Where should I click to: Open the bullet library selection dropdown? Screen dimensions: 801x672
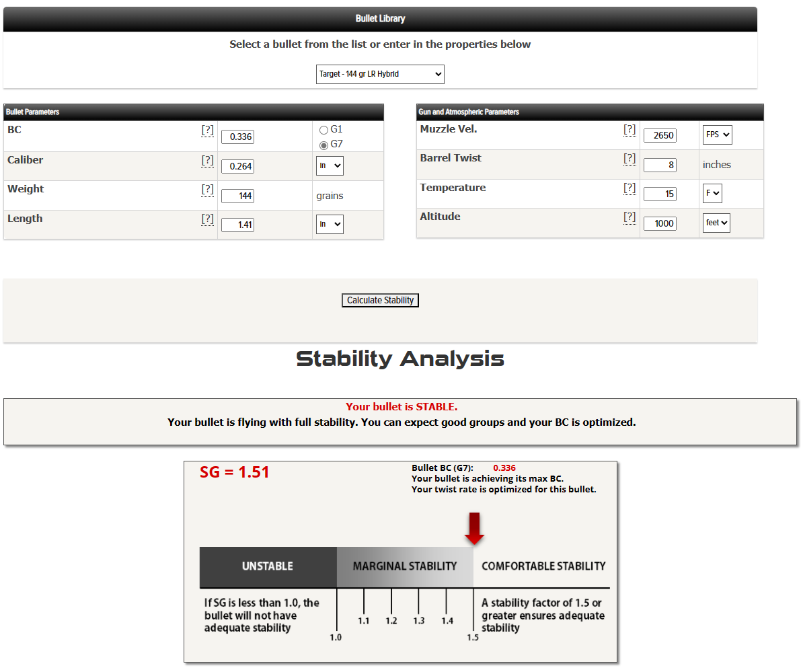coord(380,74)
